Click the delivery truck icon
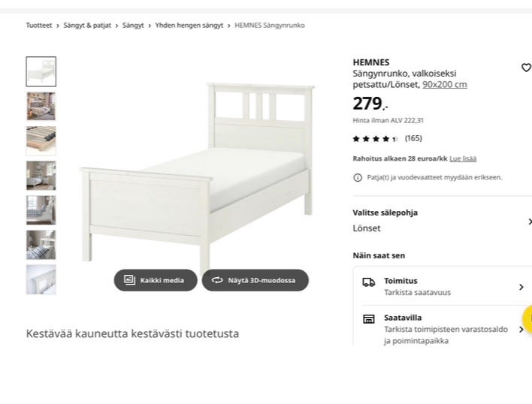The width and height of the screenshot is (532, 404). [x=368, y=282]
